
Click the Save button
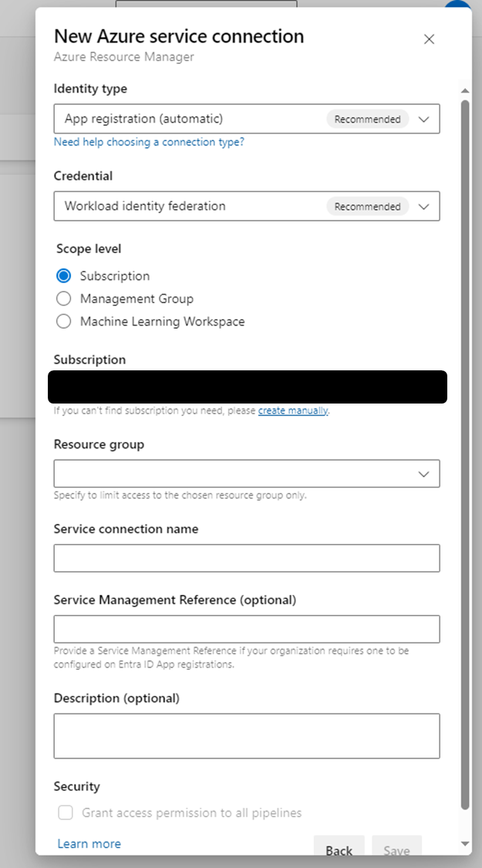[x=396, y=850]
